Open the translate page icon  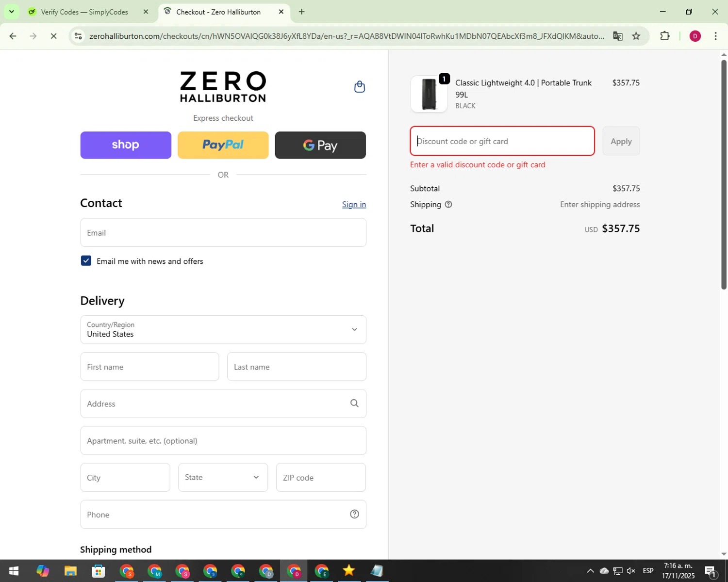point(617,36)
